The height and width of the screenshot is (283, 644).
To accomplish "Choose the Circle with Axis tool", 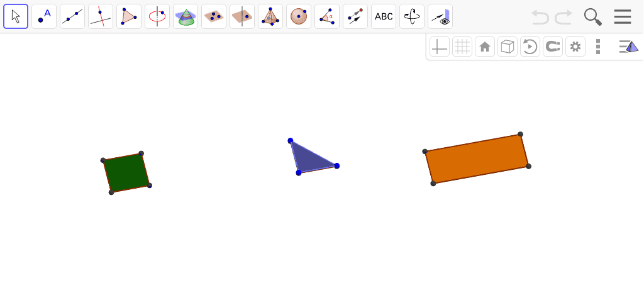I will (x=157, y=16).
